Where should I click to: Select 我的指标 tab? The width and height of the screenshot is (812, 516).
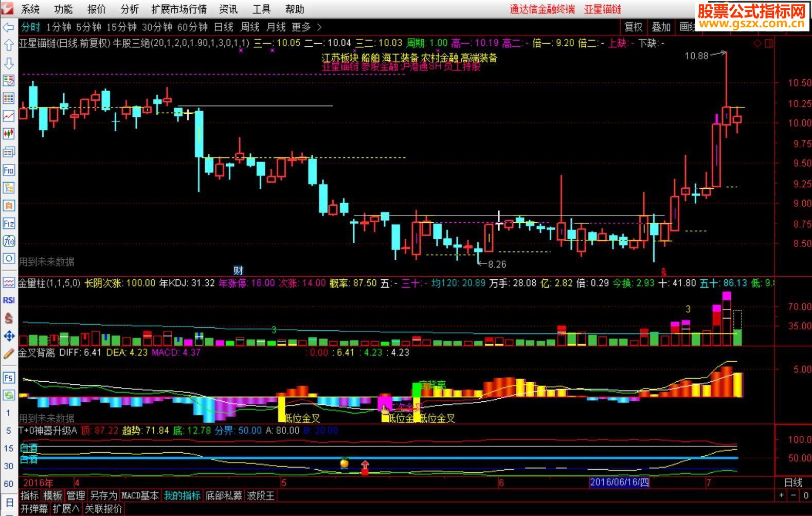(182, 496)
